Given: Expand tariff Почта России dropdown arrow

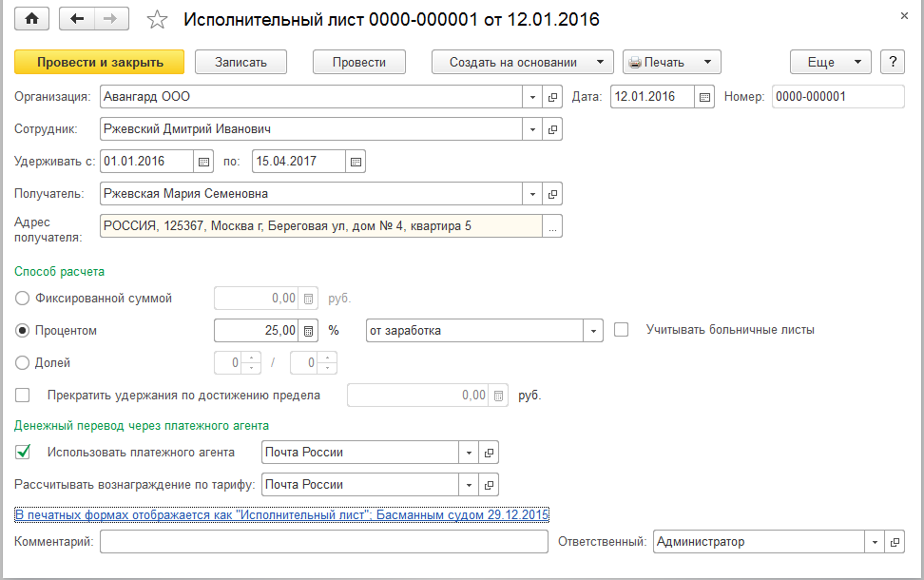Looking at the screenshot, I should (469, 485).
